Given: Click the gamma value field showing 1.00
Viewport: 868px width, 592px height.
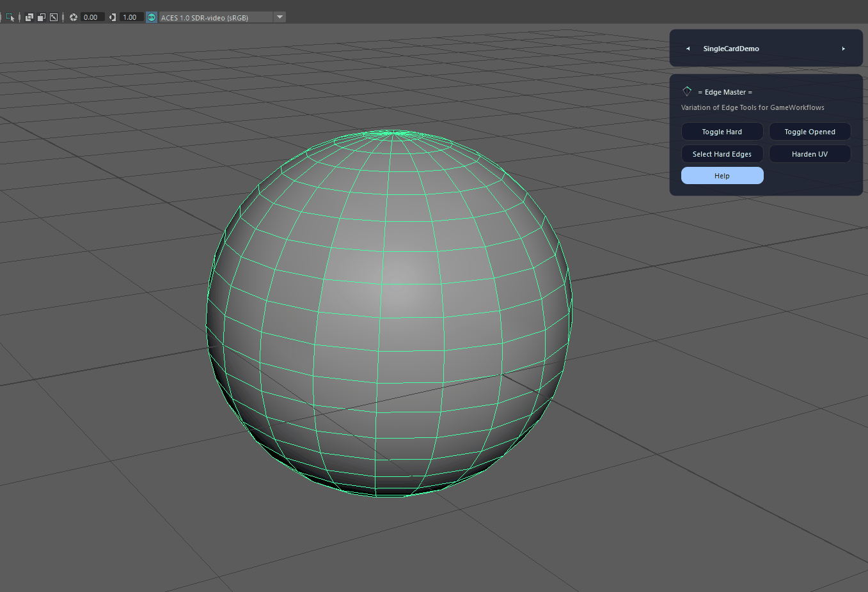Looking at the screenshot, I should point(131,17).
